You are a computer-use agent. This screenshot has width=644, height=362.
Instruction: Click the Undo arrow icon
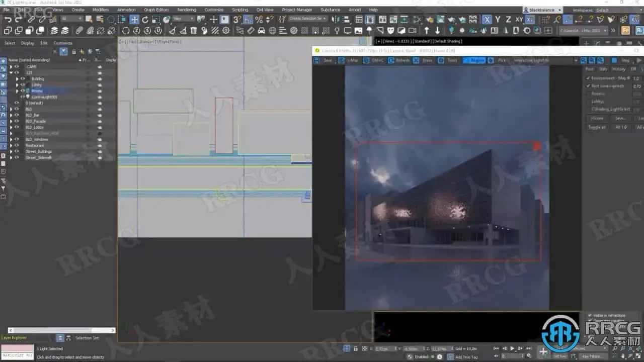8,20
